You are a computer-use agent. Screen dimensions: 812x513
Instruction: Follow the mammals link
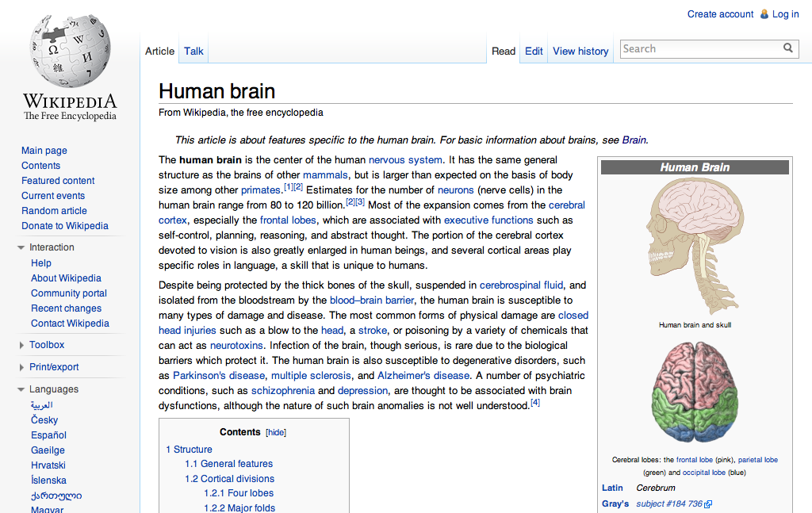[325, 175]
